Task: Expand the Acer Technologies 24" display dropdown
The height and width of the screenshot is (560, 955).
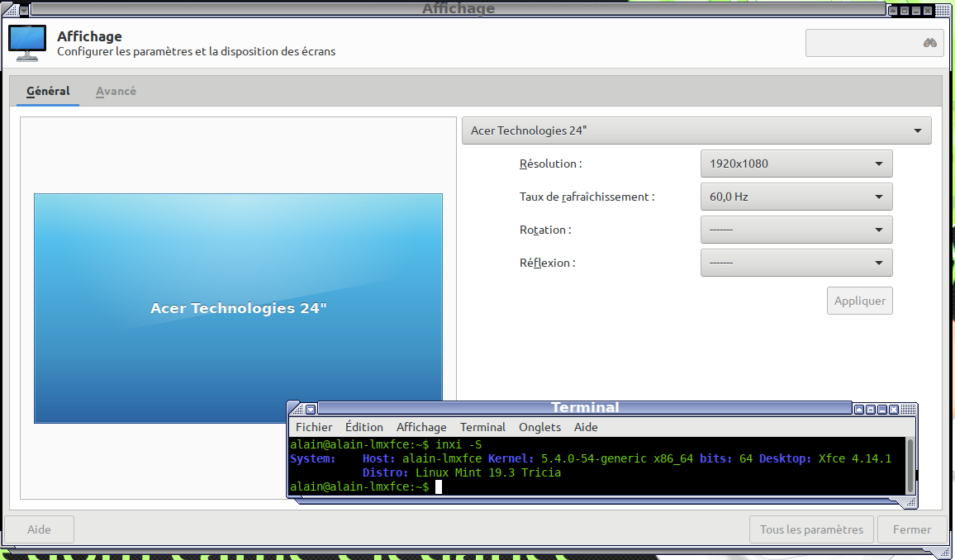Action: pos(696,131)
